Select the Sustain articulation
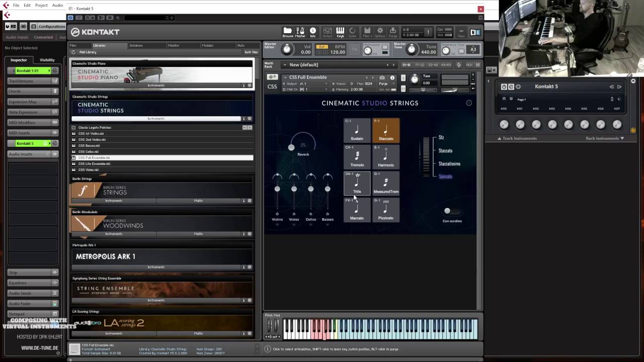644x362 pixels. point(357,130)
